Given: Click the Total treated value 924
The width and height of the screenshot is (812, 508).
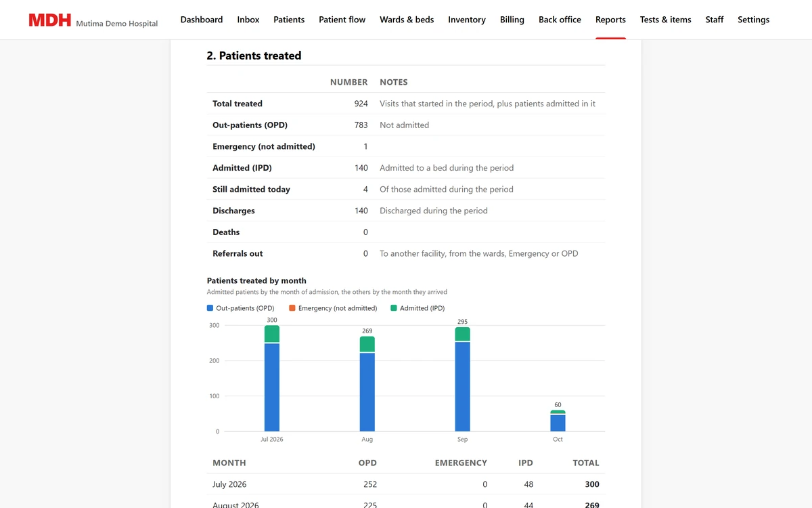Looking at the screenshot, I should [x=361, y=104].
